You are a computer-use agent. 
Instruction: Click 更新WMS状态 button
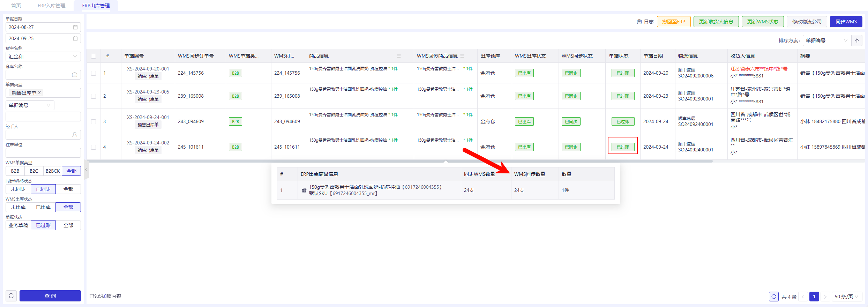coord(763,22)
